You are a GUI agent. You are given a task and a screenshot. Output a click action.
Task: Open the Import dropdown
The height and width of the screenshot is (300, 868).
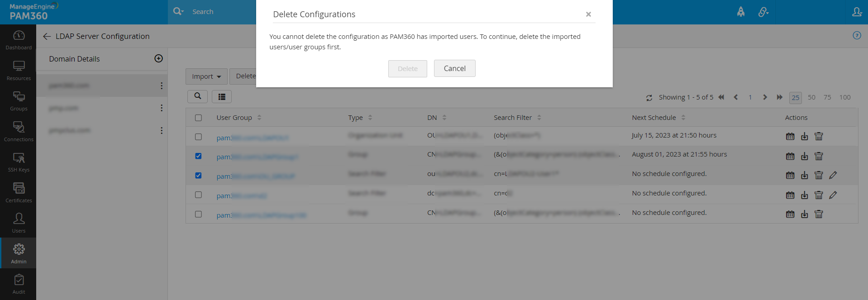206,76
